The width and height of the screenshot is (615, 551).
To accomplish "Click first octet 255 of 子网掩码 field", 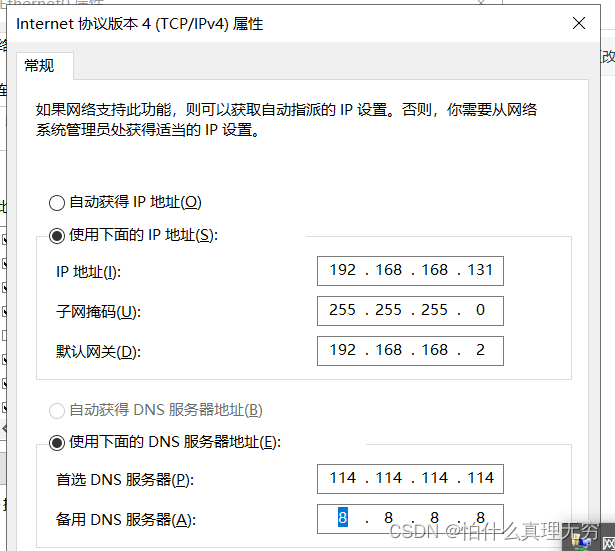I will tap(343, 310).
